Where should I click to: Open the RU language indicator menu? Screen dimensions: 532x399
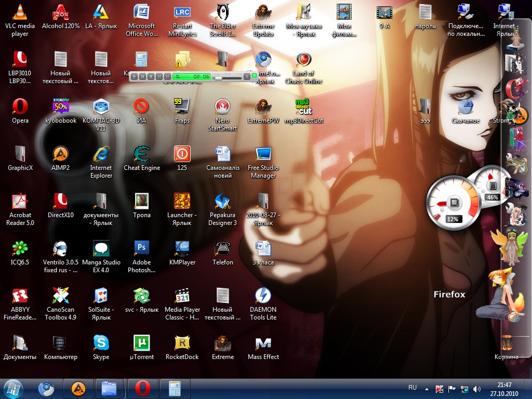coord(413,388)
